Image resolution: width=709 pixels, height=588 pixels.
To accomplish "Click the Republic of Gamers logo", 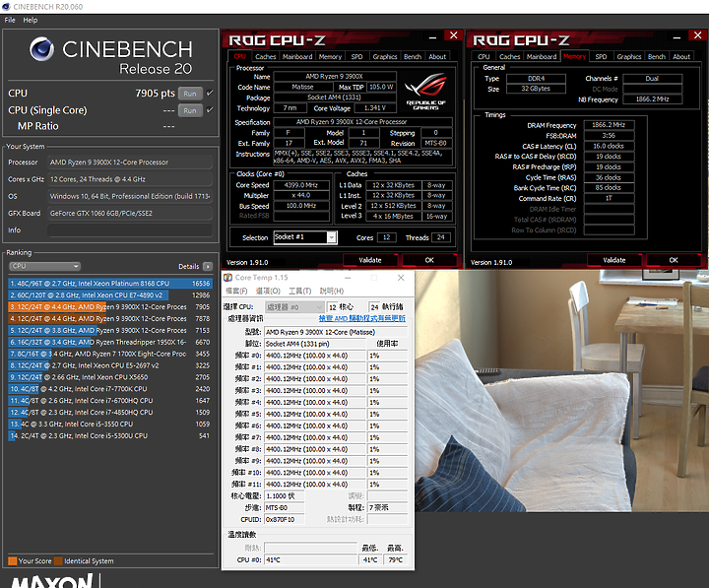I will pyautogui.click(x=425, y=92).
